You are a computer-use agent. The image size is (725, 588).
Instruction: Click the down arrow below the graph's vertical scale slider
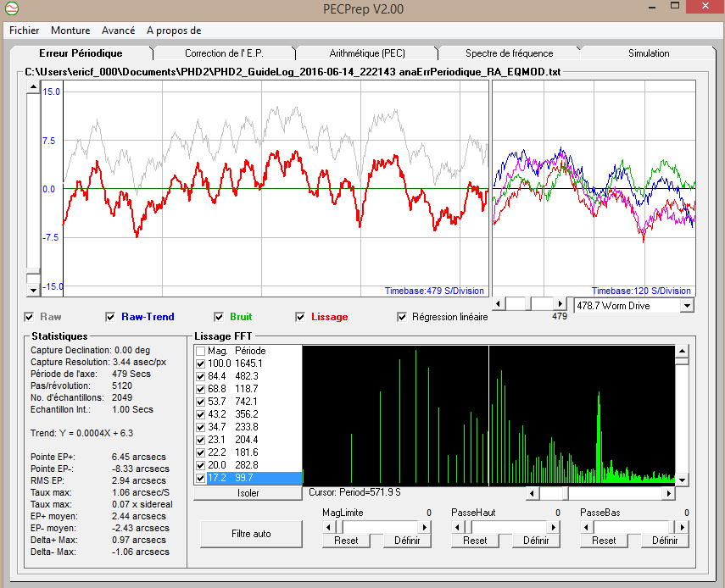tap(33, 290)
